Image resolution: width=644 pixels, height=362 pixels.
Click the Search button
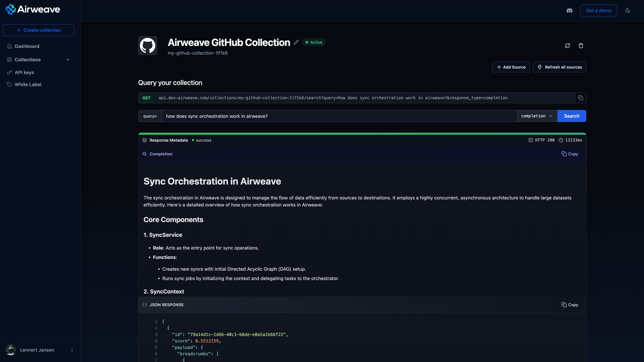572,116
